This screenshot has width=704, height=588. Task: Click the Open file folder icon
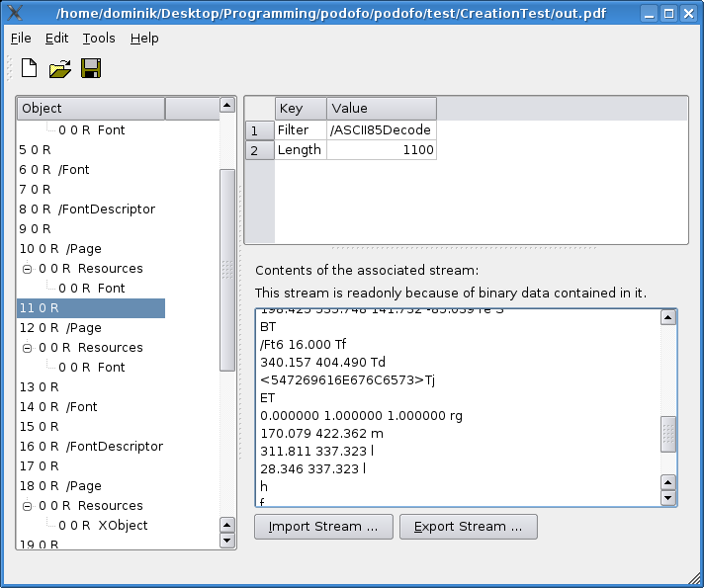coord(60,68)
